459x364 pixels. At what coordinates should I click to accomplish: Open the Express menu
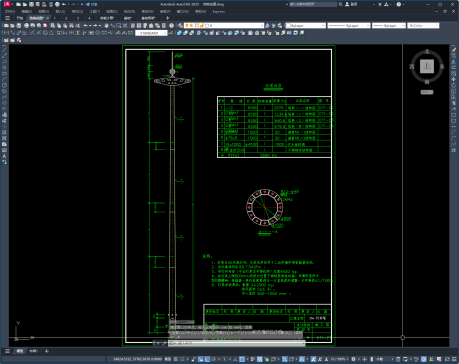pos(218,11)
